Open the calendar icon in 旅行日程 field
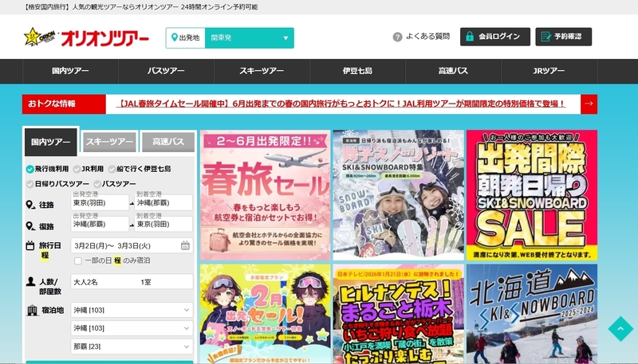 (185, 245)
